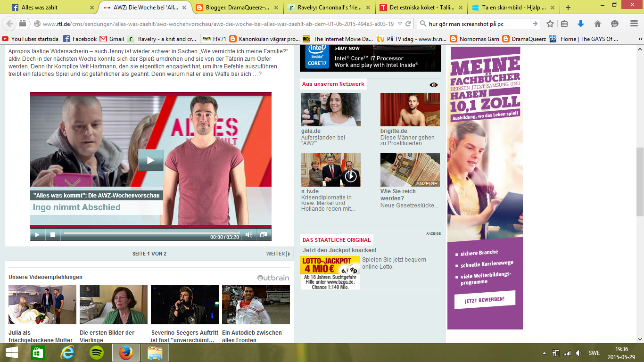
Task: Click the Lotto-Jackpot 4 MIO € banner
Action: point(330,272)
